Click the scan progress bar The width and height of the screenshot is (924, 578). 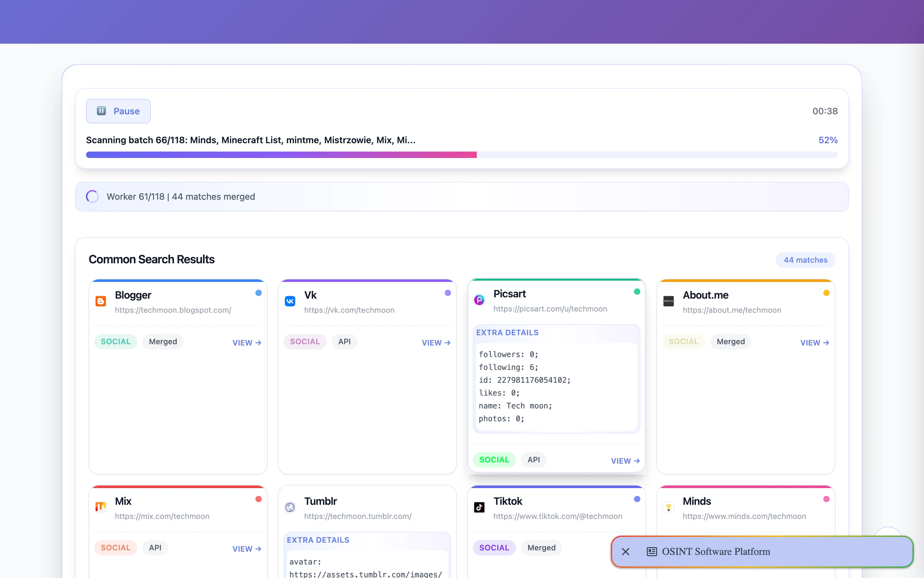pos(462,154)
